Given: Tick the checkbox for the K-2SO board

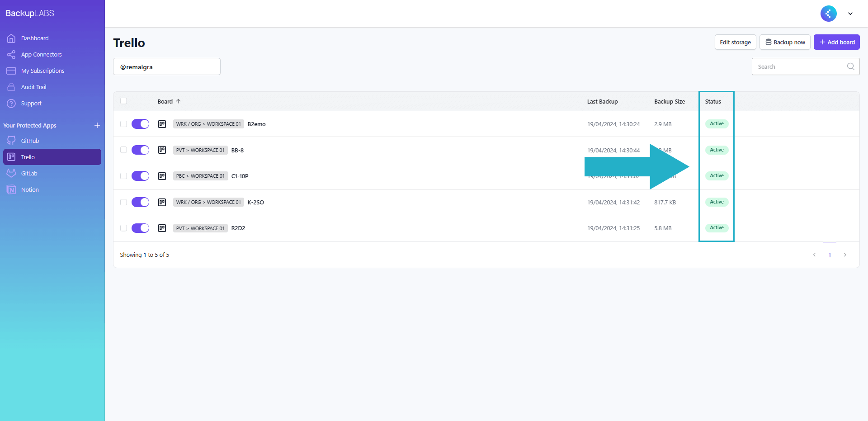Looking at the screenshot, I should point(123,202).
